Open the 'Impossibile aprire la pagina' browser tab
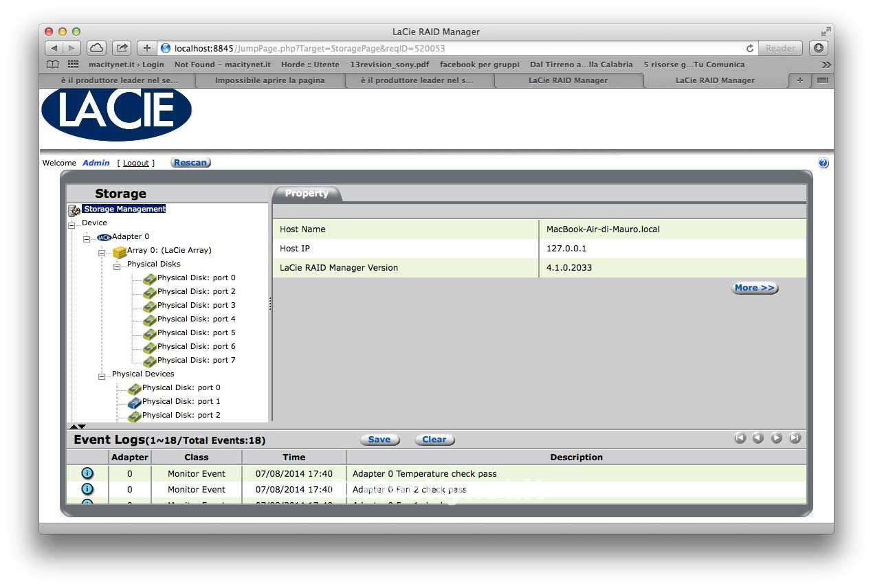Viewport: 873px width, 588px height. pyautogui.click(x=269, y=80)
